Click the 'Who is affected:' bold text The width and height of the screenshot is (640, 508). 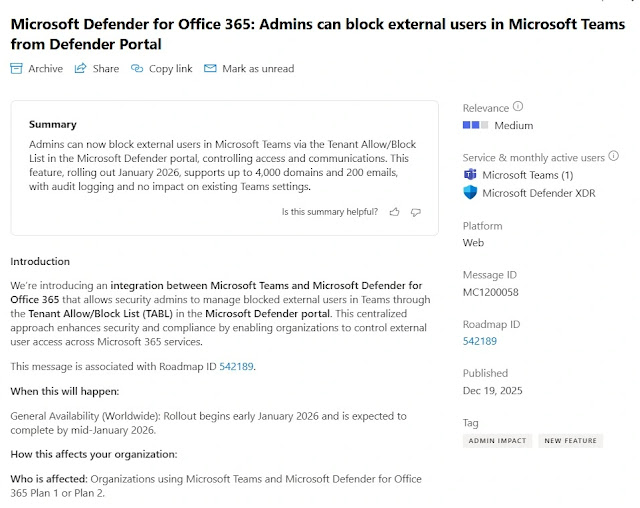pyautogui.click(x=49, y=479)
